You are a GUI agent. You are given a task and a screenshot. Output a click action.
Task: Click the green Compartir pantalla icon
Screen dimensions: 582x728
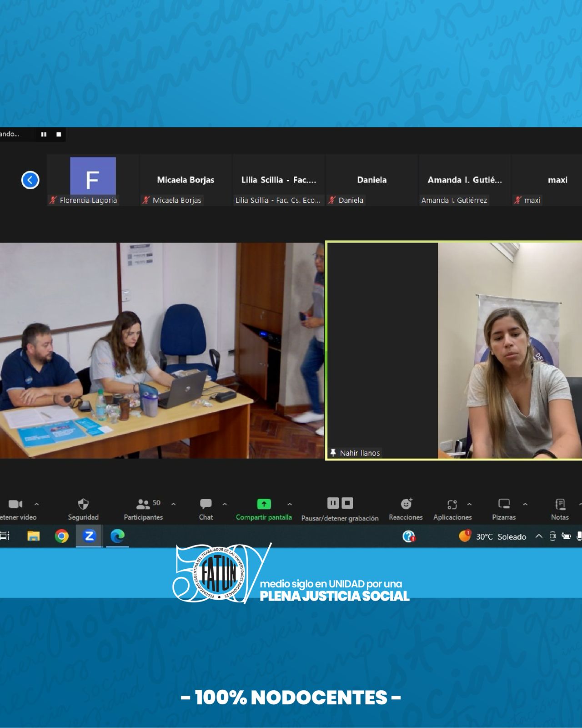click(264, 504)
